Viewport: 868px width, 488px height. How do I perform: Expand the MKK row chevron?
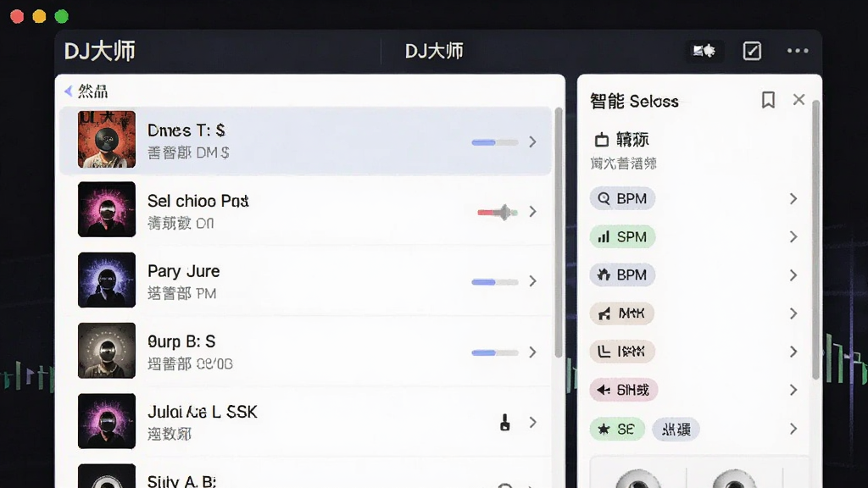793,313
